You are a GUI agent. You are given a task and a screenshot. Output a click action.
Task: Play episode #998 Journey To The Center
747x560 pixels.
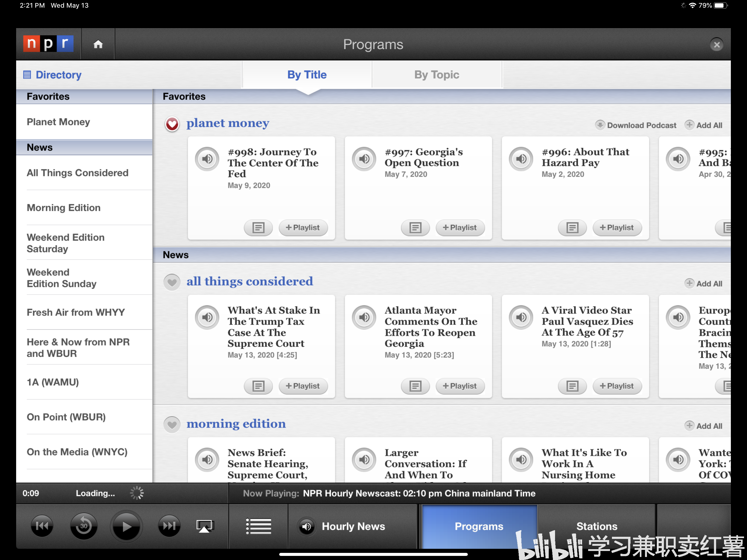pyautogui.click(x=207, y=159)
